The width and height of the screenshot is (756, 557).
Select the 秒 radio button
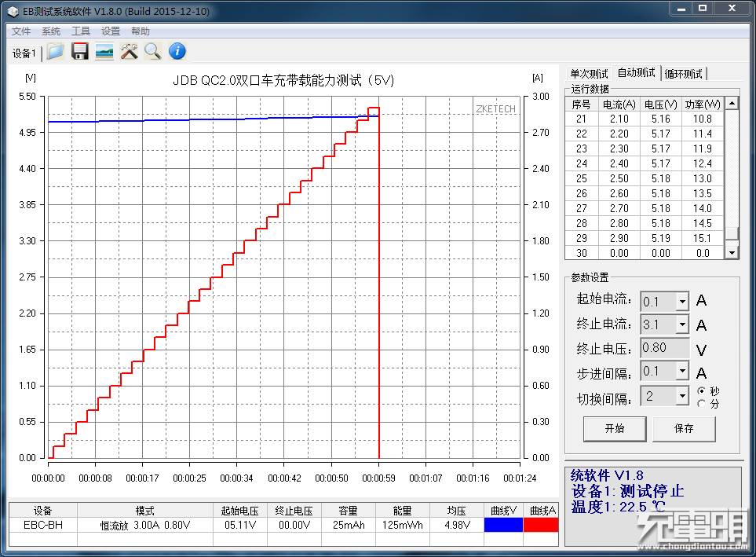(702, 391)
